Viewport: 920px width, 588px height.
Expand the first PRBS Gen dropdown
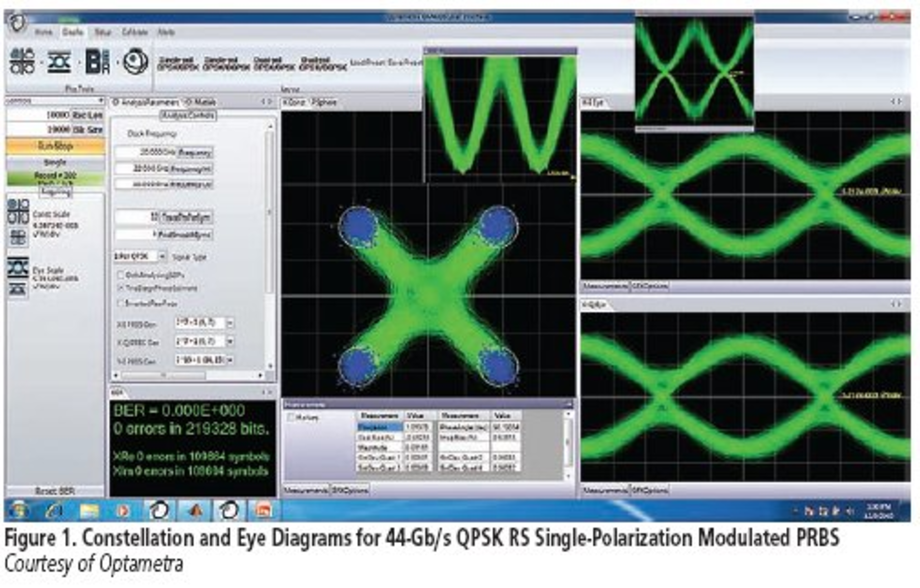pyautogui.click(x=230, y=323)
